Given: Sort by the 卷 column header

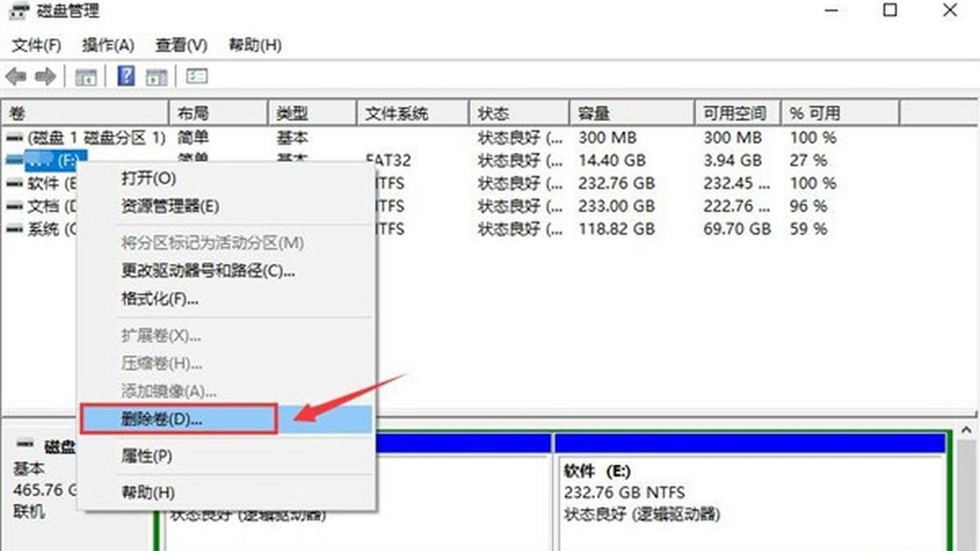Looking at the screenshot, I should click(x=85, y=113).
